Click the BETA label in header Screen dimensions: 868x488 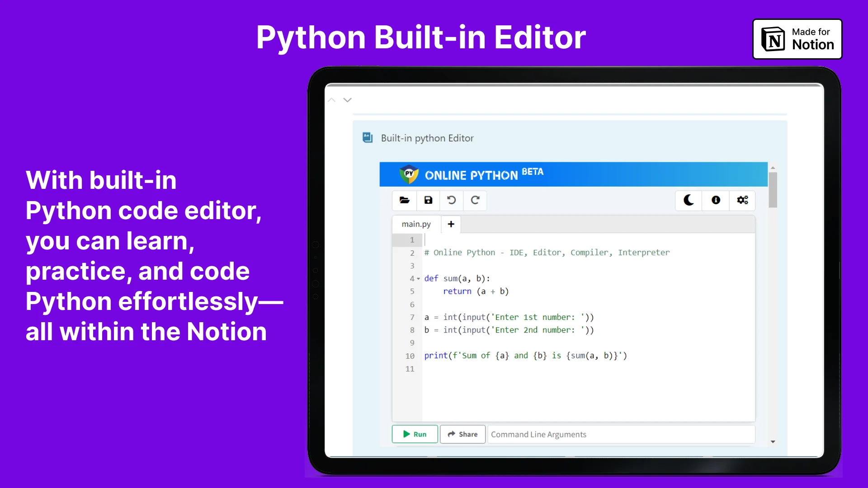coord(533,172)
